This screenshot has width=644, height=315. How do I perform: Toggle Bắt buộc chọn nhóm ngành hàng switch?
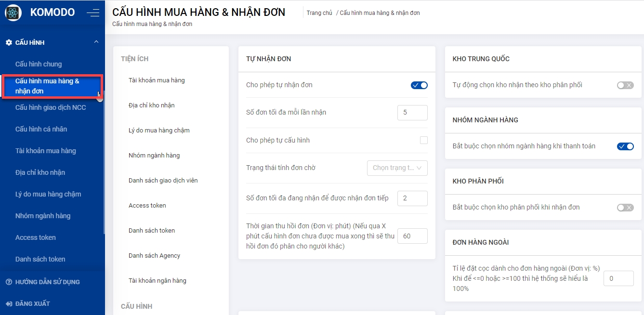625,146
